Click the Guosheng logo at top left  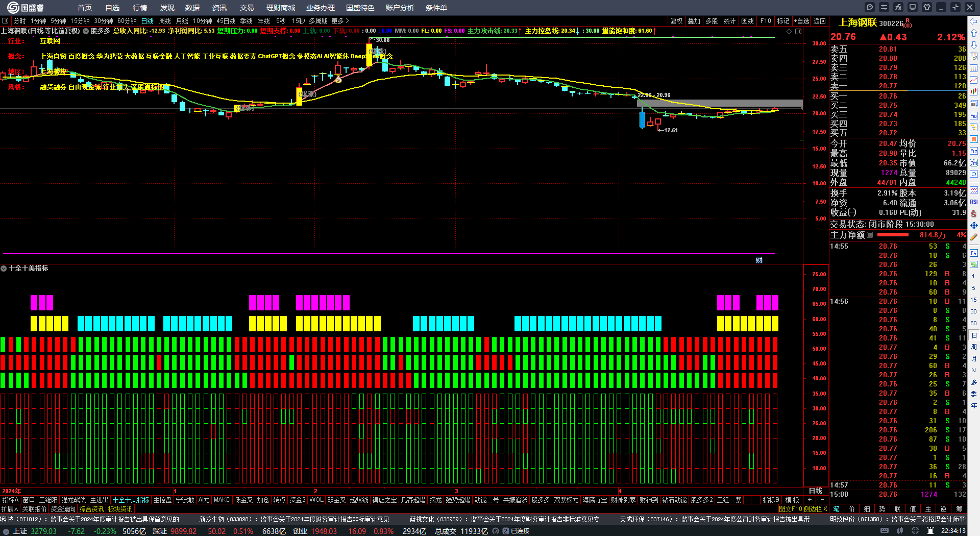point(26,7)
